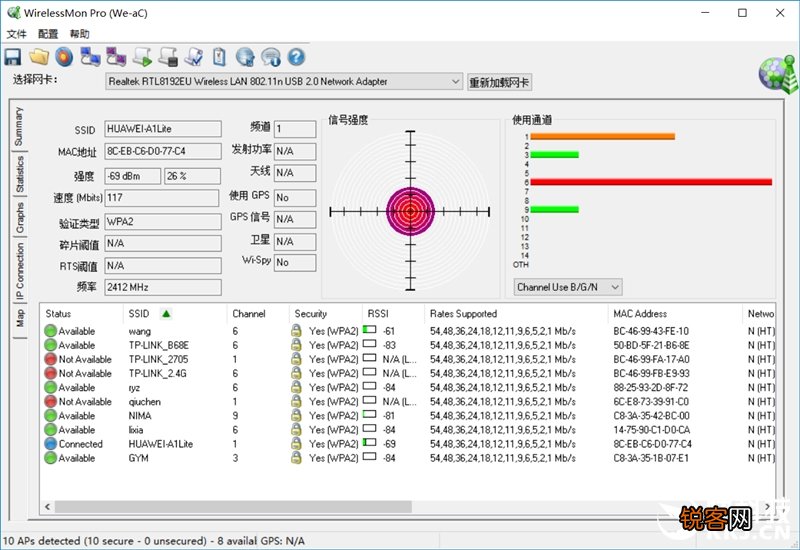This screenshot has height=550, width=800.
Task: Click lock icon in the GYM row
Action: pyautogui.click(x=296, y=458)
